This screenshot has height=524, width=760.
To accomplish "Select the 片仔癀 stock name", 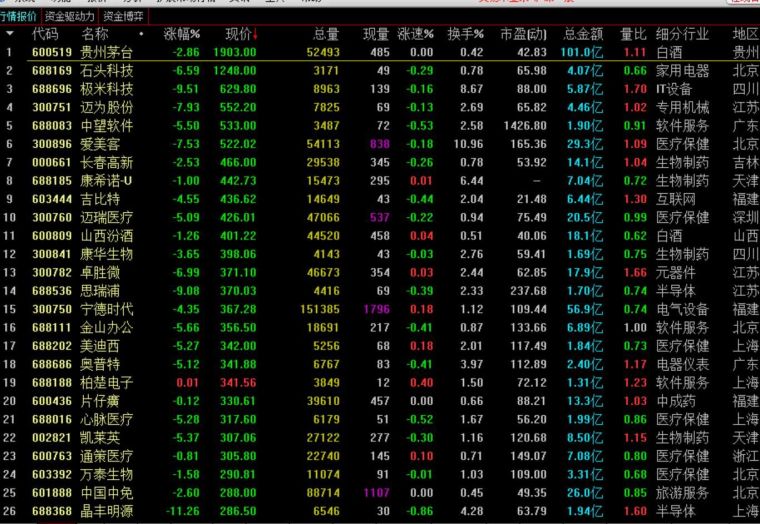I will coord(100,401).
